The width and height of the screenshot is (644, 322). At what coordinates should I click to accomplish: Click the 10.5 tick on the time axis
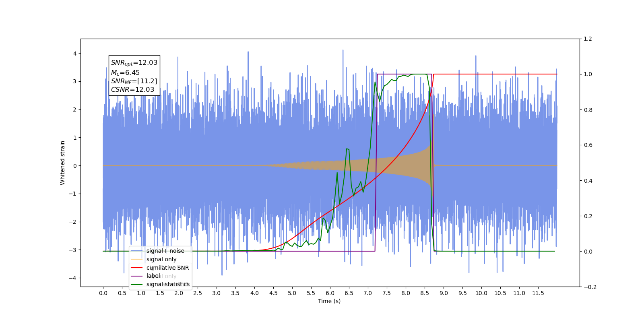pos(500,293)
